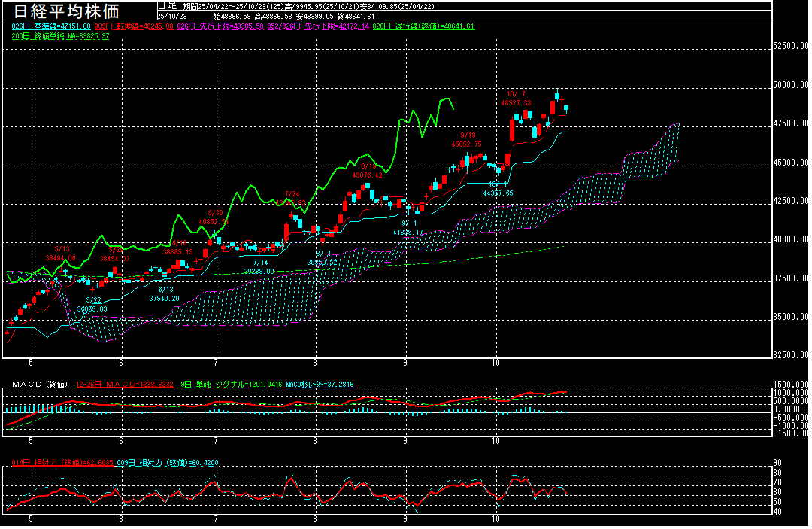Click the 200日 終値単純 MA legend
Screen dimensions: 812x529
(x=61, y=35)
